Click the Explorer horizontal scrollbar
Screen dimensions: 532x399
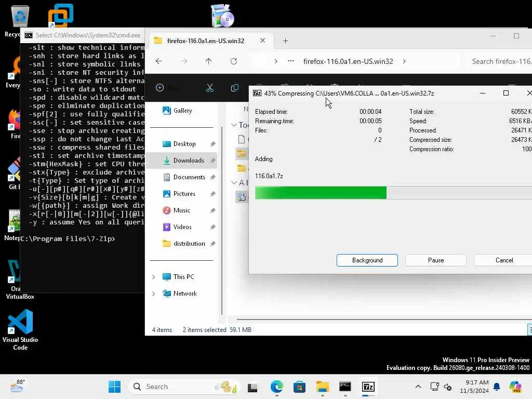click(383, 320)
